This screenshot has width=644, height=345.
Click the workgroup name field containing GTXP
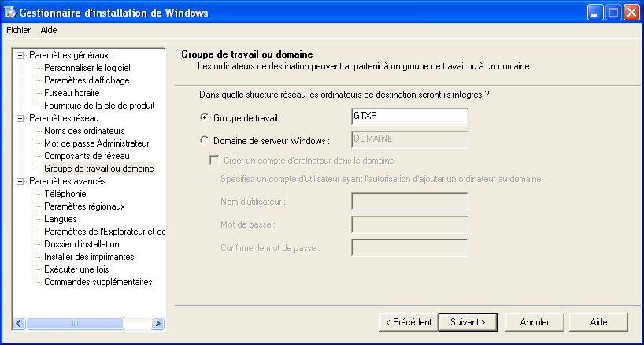[x=409, y=117]
